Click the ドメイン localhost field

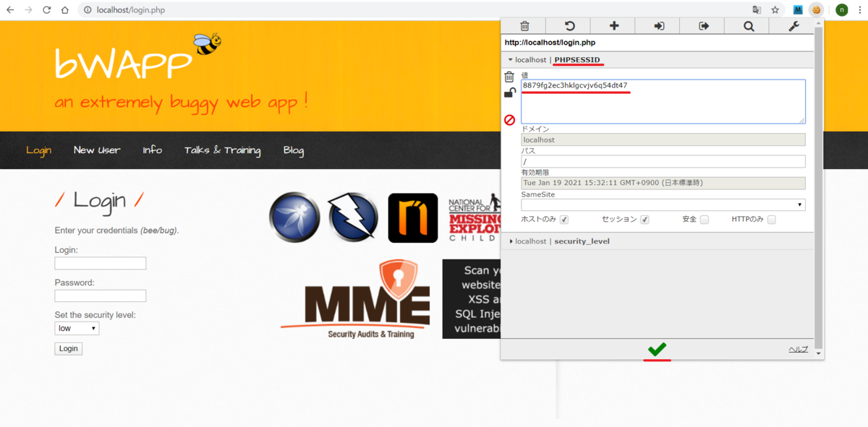663,139
